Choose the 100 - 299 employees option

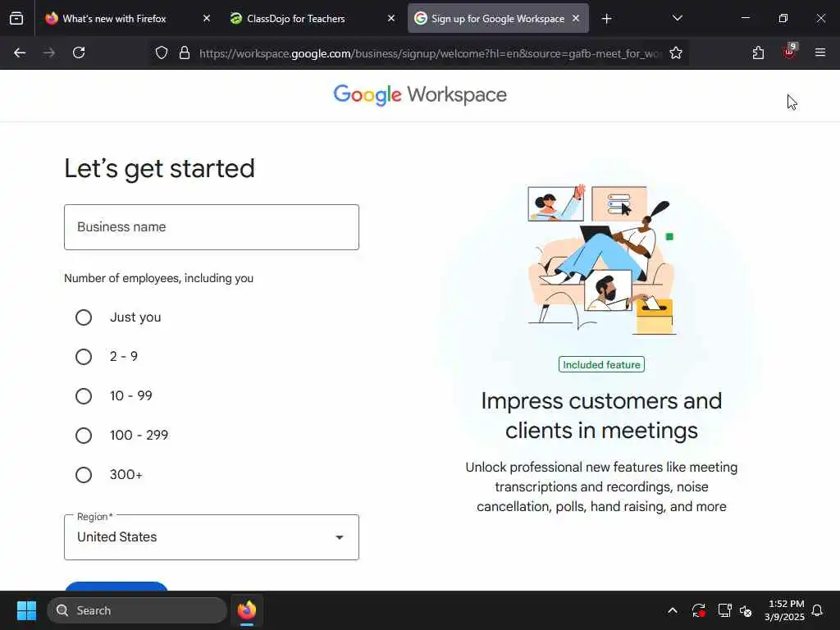point(84,436)
